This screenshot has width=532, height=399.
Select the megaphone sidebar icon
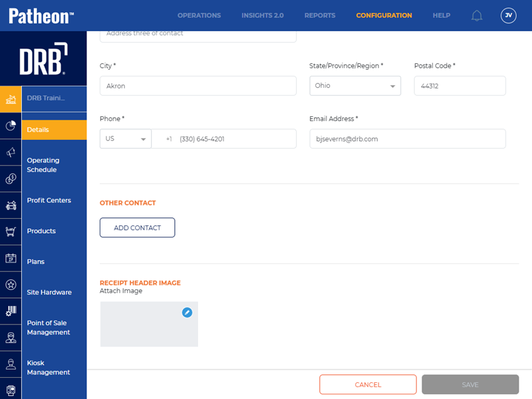[11, 152]
